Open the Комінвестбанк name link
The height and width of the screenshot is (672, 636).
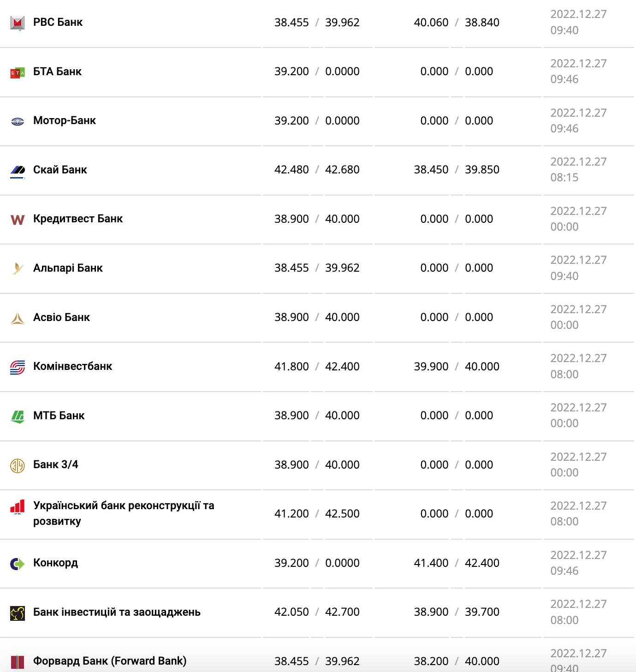pos(72,366)
